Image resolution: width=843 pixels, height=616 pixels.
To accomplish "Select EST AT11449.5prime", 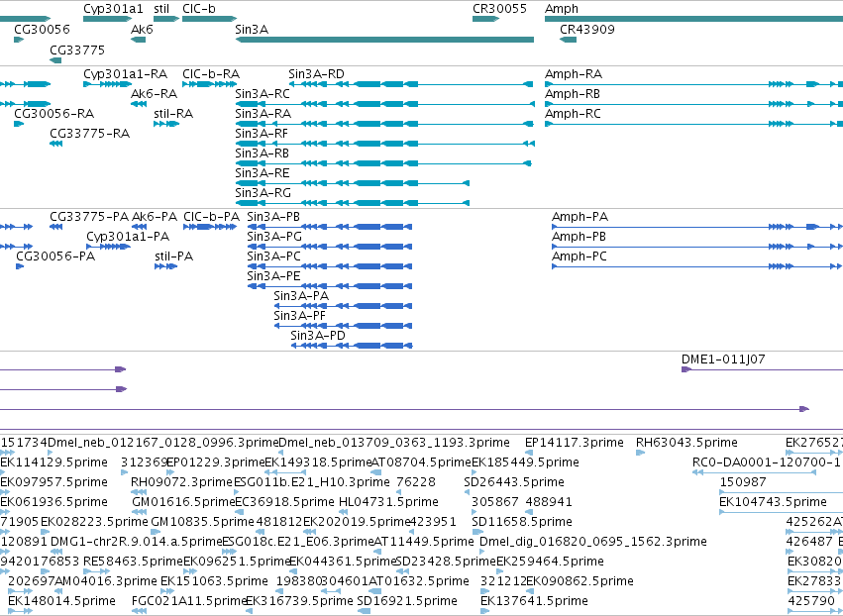I will (x=378, y=552).
